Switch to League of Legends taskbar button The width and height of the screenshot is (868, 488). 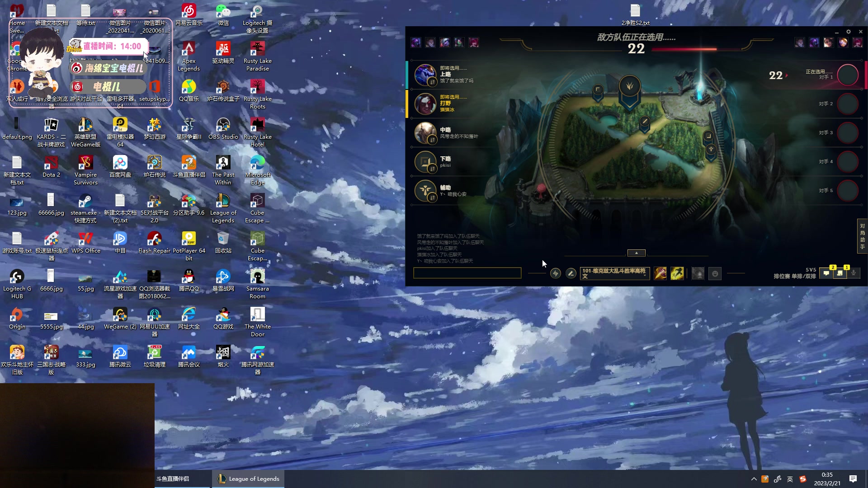[x=248, y=479]
